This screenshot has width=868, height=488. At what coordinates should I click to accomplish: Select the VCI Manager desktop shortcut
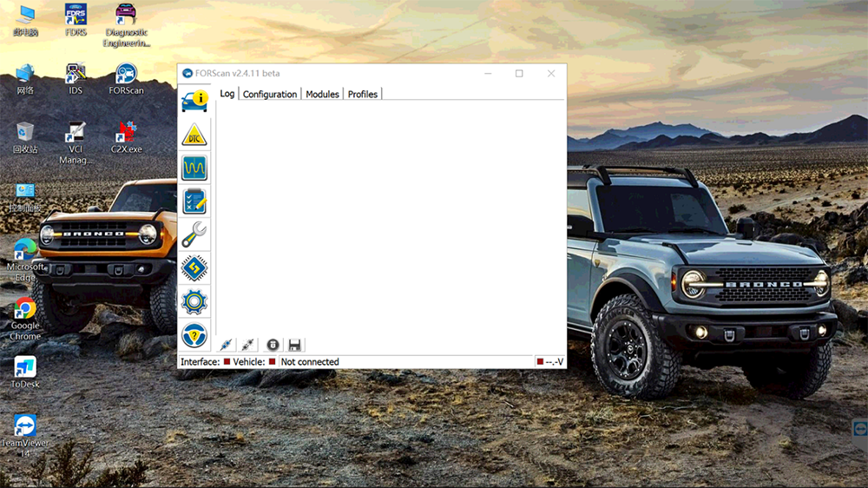click(76, 143)
